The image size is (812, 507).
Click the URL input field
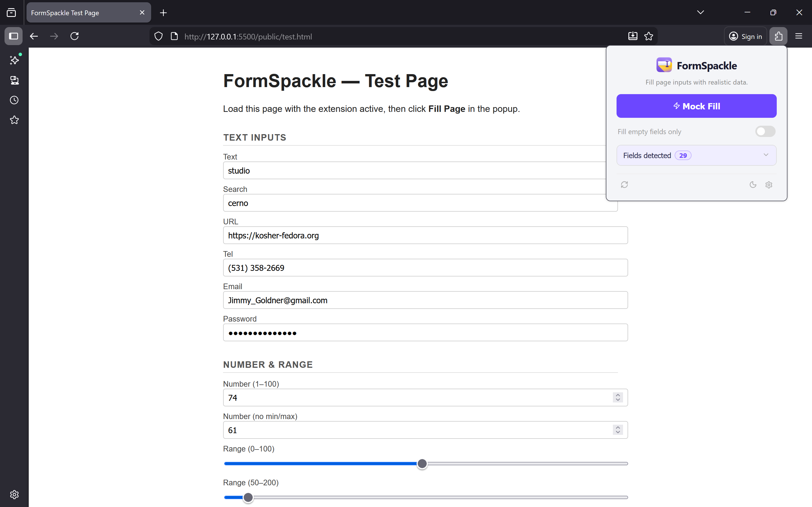click(425, 235)
